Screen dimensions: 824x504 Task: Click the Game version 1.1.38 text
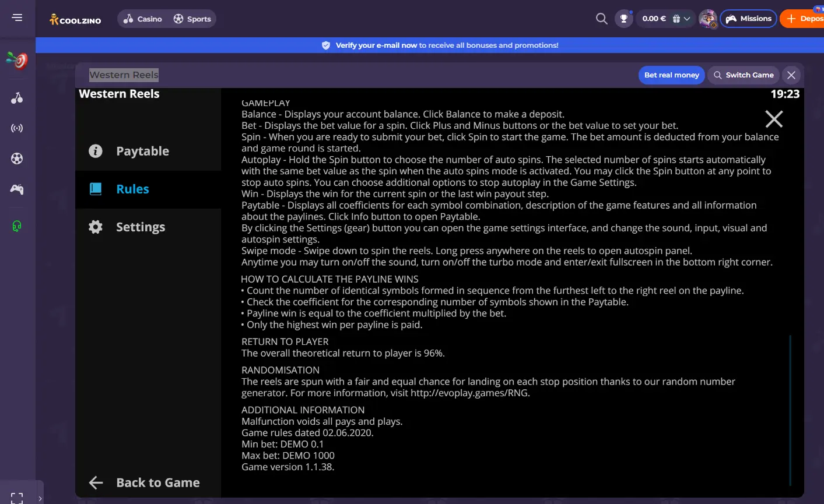click(288, 467)
